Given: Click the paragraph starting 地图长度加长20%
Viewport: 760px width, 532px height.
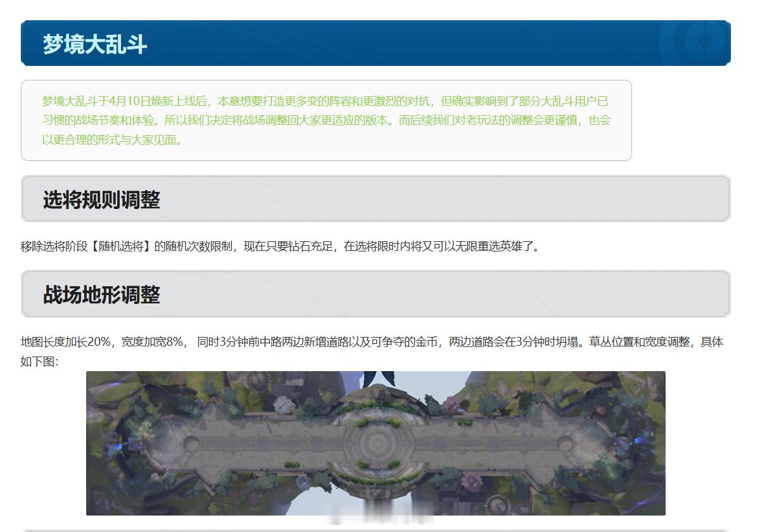Looking at the screenshot, I should [x=372, y=351].
